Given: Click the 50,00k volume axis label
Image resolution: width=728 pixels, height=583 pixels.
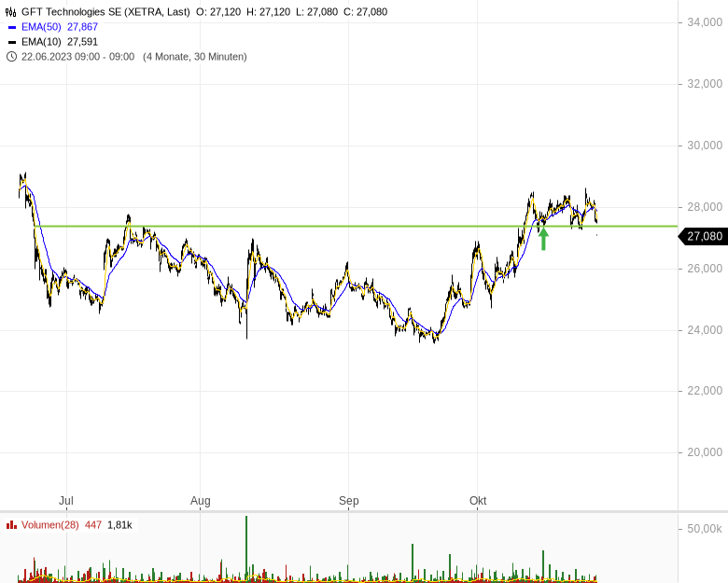Looking at the screenshot, I should tap(705, 529).
